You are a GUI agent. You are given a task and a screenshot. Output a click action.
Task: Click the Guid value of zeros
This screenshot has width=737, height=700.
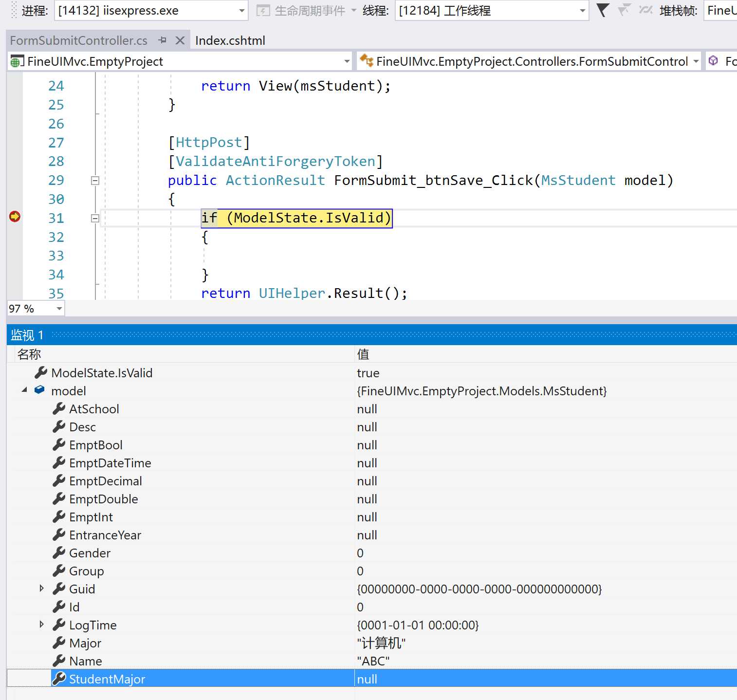(479, 589)
